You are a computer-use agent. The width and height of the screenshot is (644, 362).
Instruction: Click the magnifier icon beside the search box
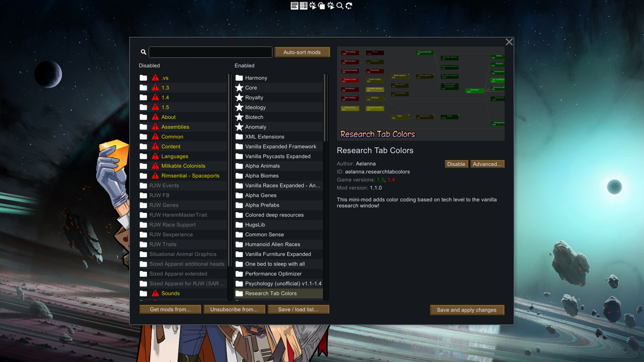pyautogui.click(x=144, y=52)
